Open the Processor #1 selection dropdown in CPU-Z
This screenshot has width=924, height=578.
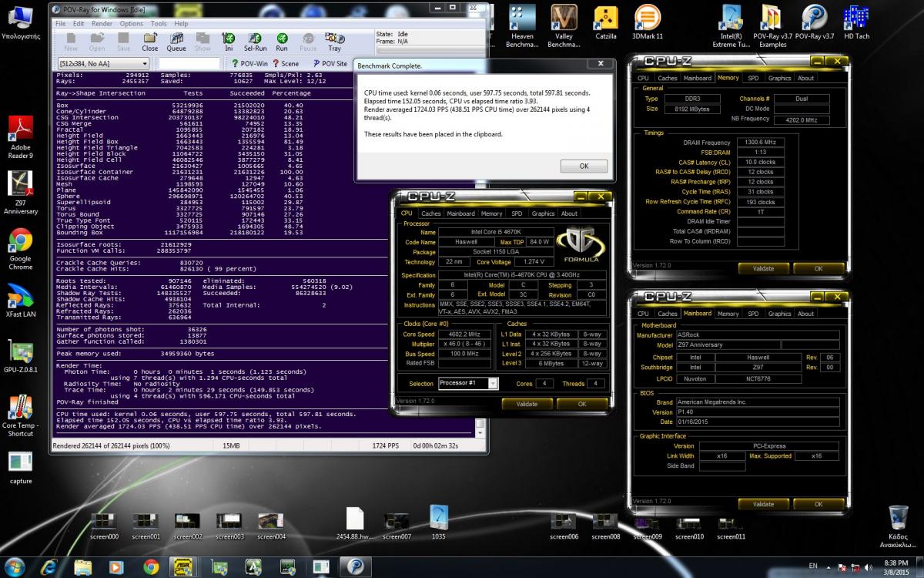(x=468, y=383)
